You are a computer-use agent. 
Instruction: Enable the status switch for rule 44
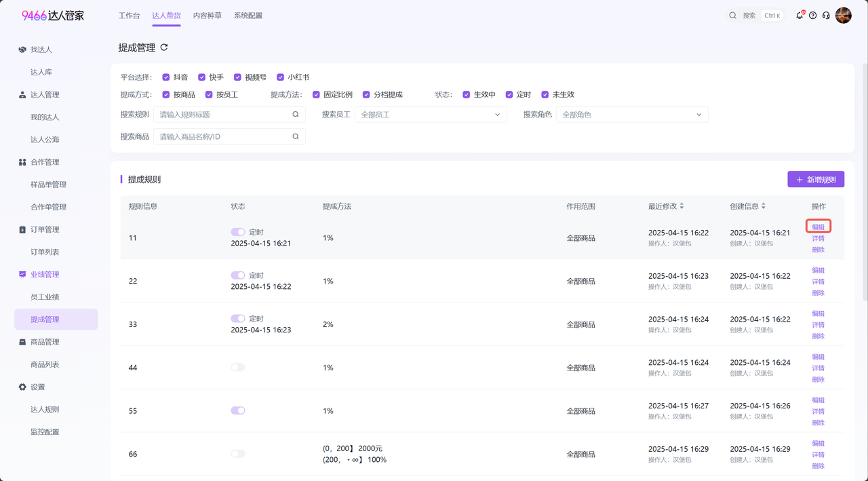click(x=238, y=367)
